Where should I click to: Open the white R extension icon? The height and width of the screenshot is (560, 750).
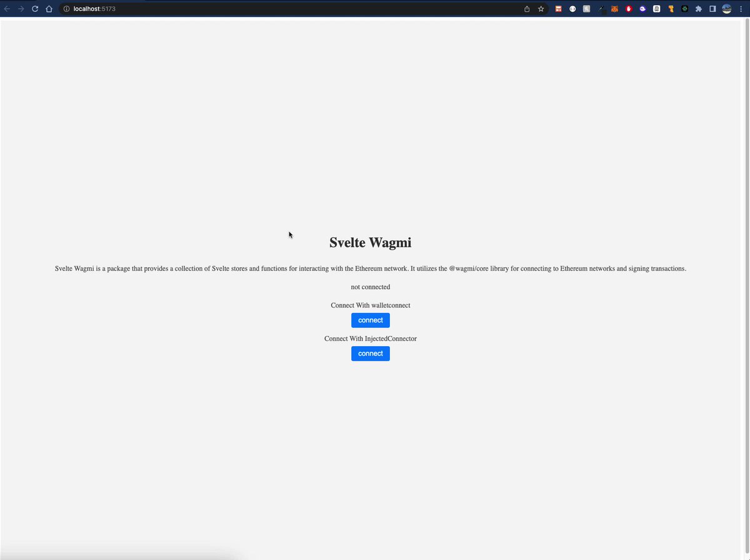pyautogui.click(x=657, y=9)
